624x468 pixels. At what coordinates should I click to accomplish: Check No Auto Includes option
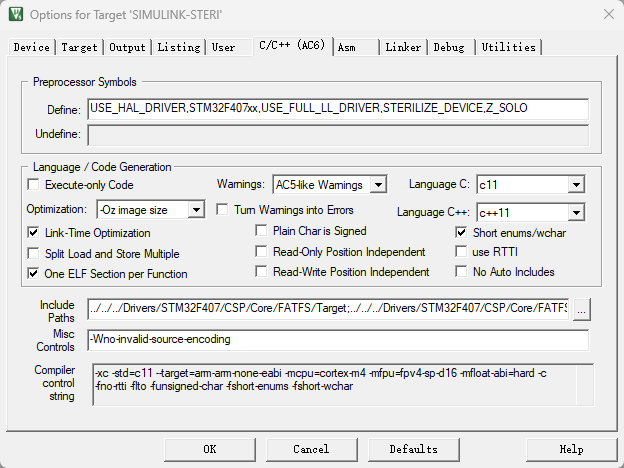coord(461,271)
